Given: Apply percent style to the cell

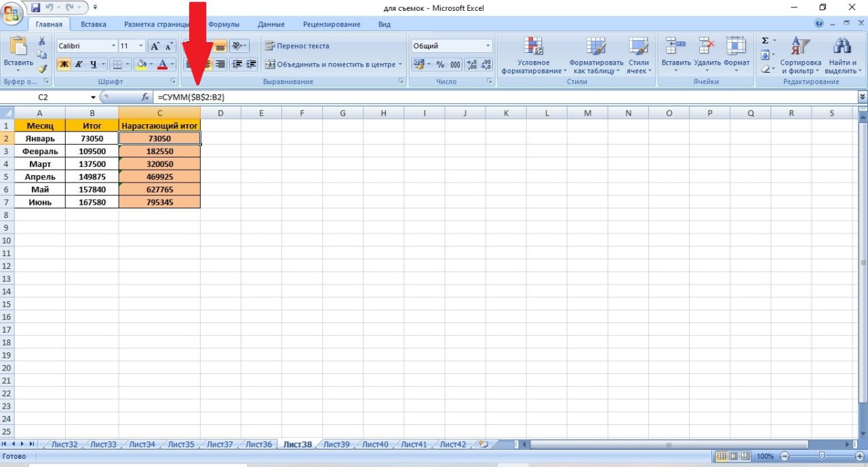Looking at the screenshot, I should tap(440, 64).
